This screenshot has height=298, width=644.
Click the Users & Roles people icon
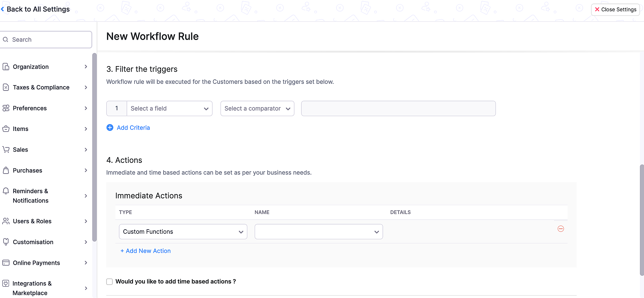(x=6, y=221)
